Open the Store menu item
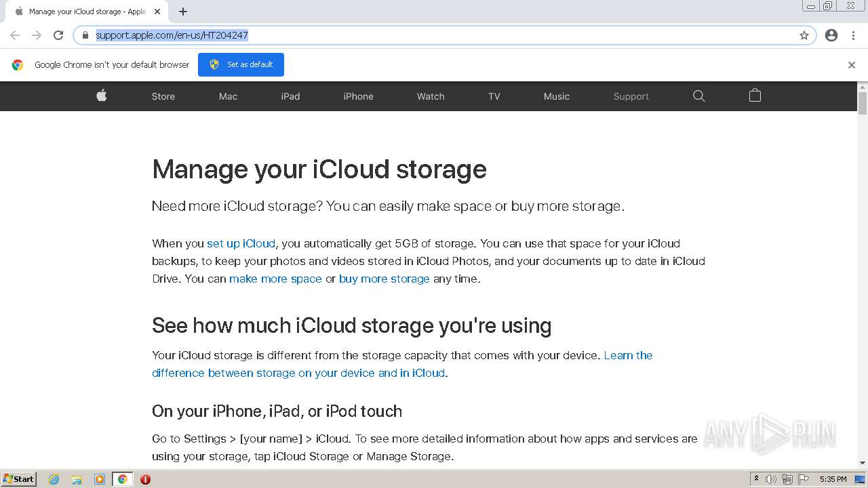The image size is (868, 488). click(x=163, y=96)
